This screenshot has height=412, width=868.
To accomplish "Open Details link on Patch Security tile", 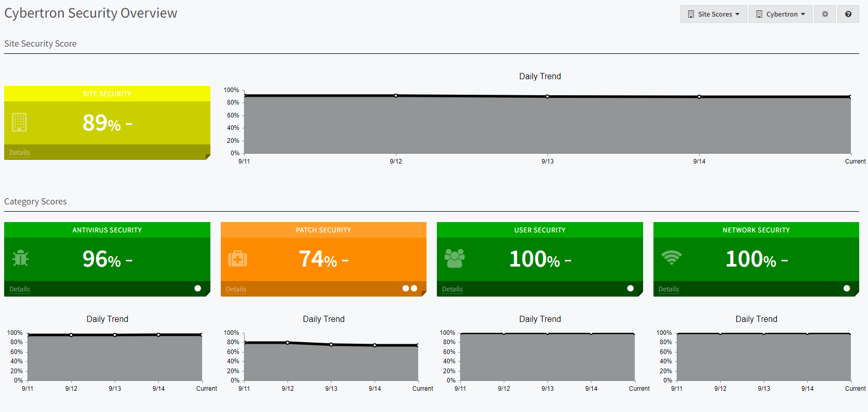I will point(236,289).
